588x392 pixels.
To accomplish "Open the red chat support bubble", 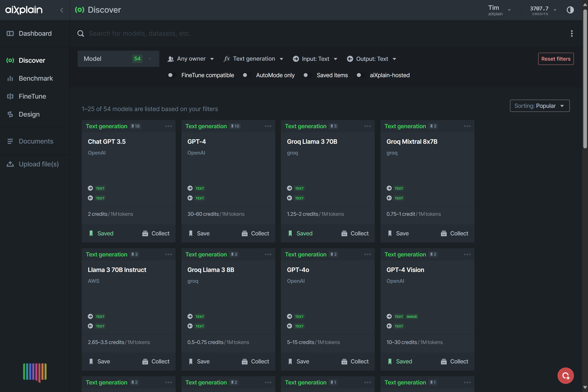I will pyautogui.click(x=566, y=375).
